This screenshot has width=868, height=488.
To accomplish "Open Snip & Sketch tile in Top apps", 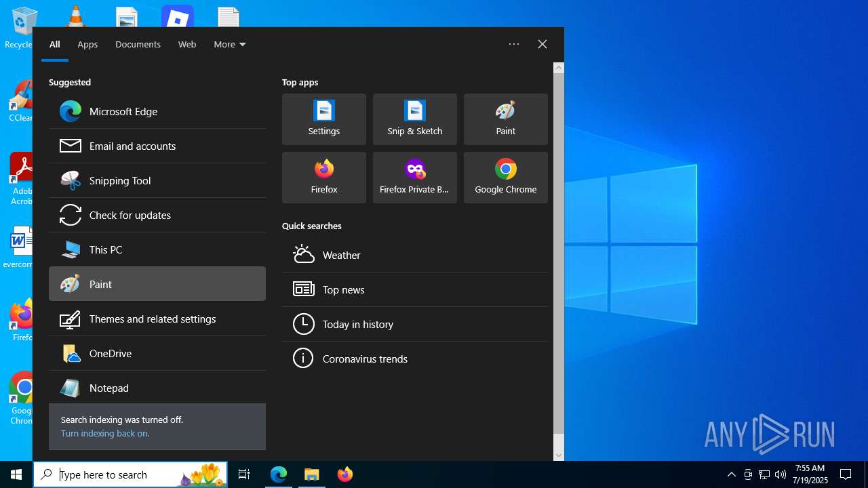I will (415, 119).
